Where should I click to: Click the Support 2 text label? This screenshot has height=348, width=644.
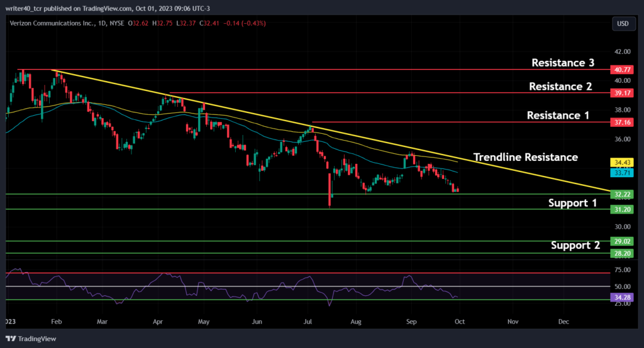click(x=575, y=246)
